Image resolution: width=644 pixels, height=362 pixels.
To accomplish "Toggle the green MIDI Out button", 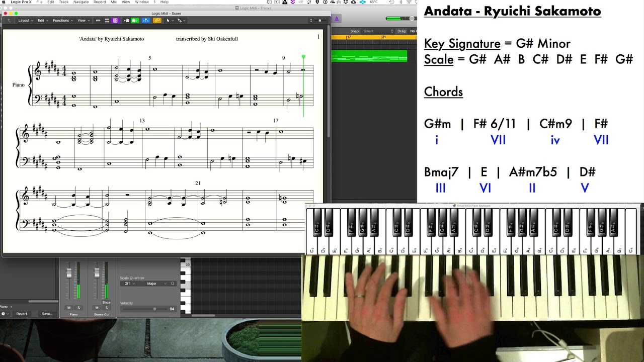I will click(x=134, y=21).
